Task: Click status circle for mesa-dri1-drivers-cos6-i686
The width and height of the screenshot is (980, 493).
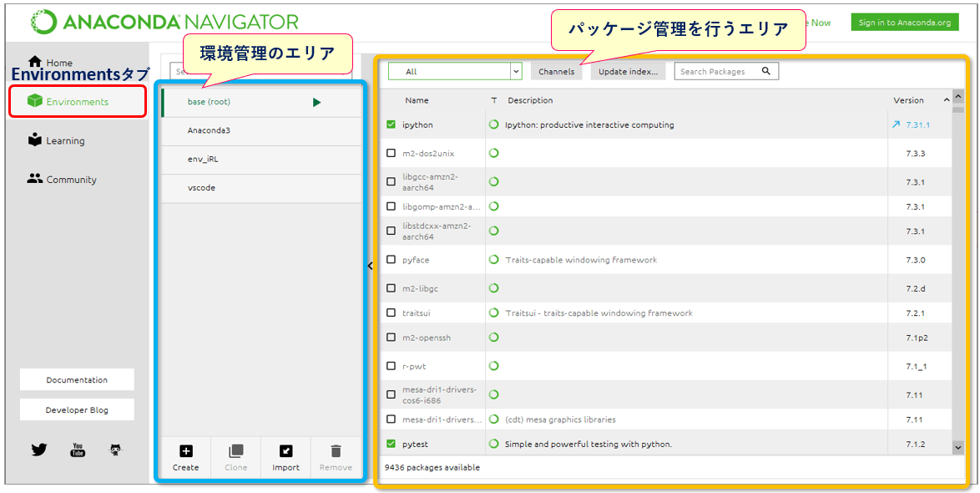Action: click(x=493, y=394)
